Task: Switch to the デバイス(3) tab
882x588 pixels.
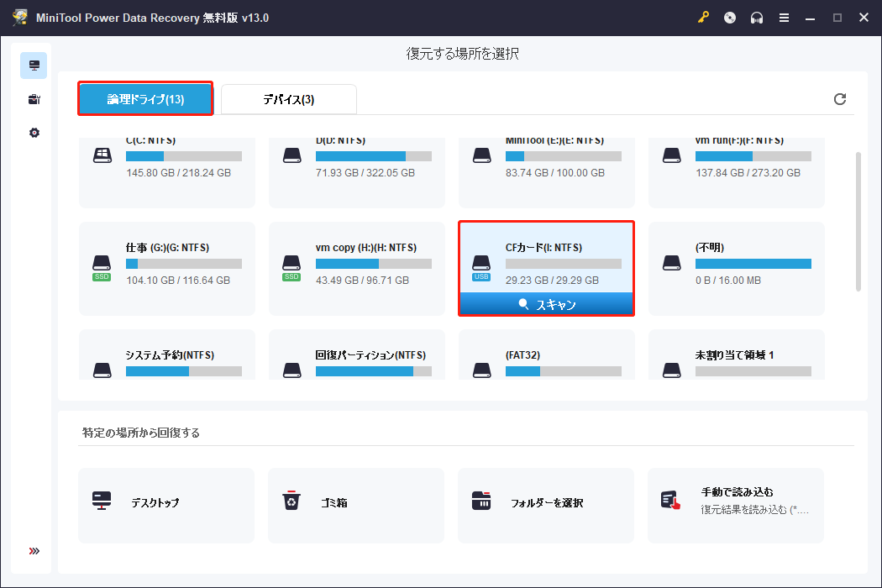Action: (x=289, y=100)
